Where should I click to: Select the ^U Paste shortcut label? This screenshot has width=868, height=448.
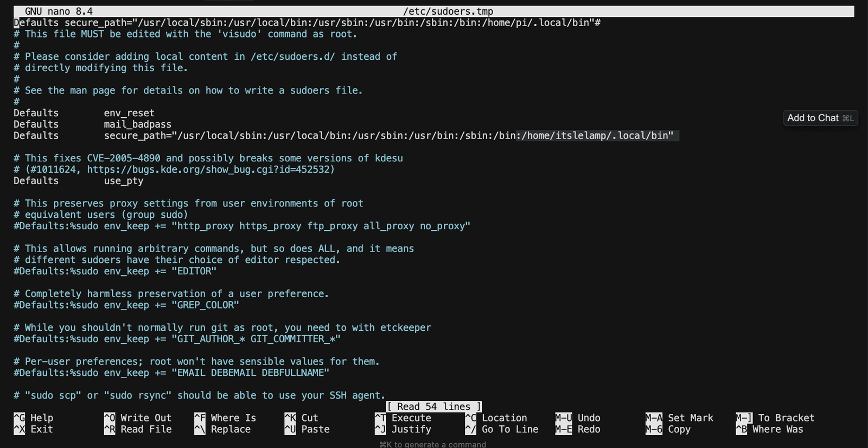(x=307, y=429)
